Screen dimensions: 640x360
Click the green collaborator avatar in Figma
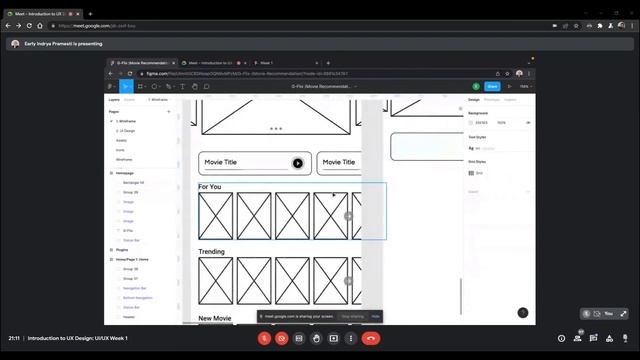tap(476, 87)
